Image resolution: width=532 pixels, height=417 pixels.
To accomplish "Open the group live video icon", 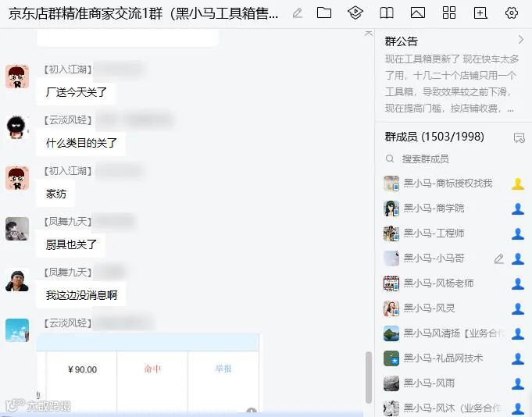I will point(355,12).
